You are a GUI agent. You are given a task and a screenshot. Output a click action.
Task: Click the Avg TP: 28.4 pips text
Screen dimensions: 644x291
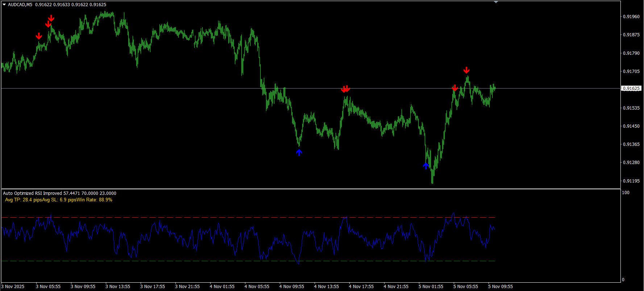pos(24,200)
